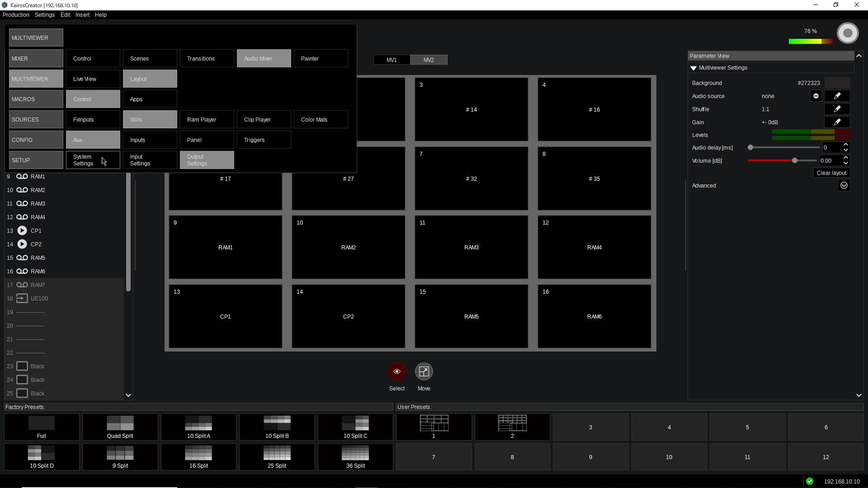868x488 pixels.
Task: Click the Select eye icon button
Action: click(x=397, y=371)
